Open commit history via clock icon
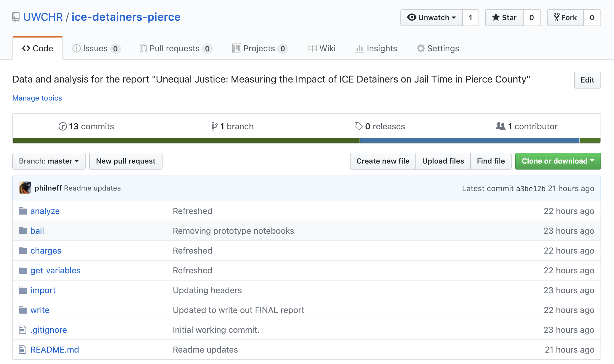This screenshot has width=614, height=364. click(x=62, y=126)
